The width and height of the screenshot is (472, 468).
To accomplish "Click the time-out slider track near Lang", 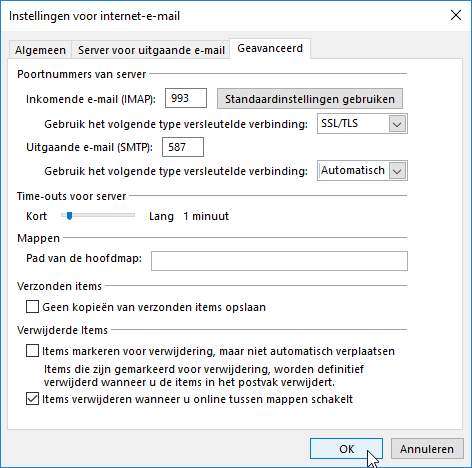I will click(128, 216).
